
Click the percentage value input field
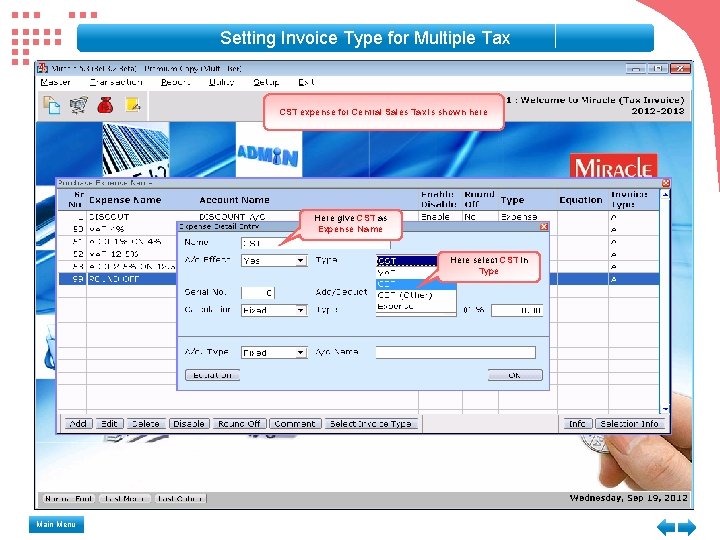[517, 310]
